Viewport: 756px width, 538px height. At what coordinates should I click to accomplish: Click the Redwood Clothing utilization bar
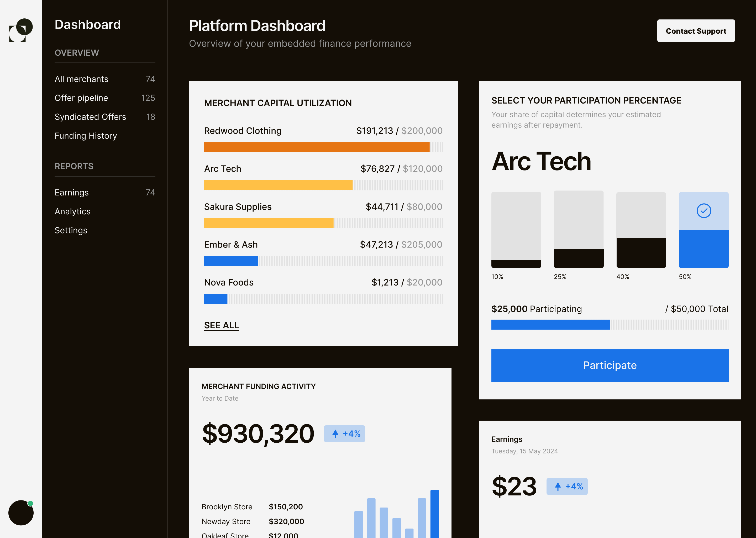[x=323, y=147]
